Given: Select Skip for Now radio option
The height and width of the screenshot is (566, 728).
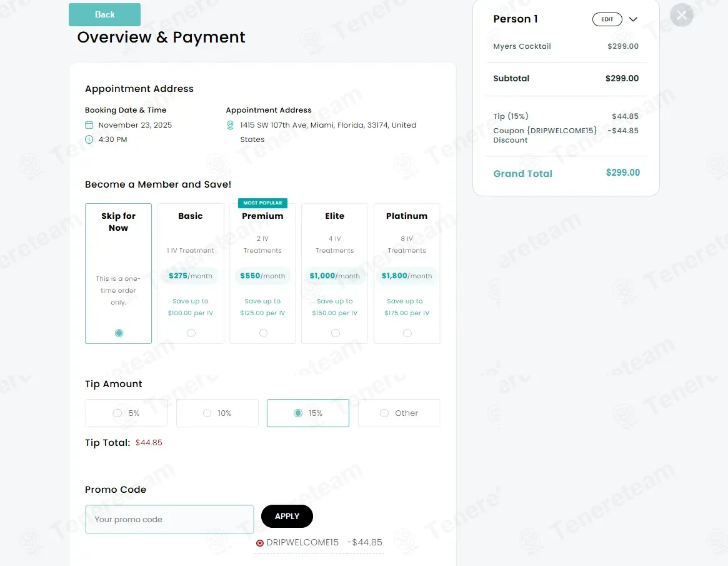Looking at the screenshot, I should tap(119, 333).
